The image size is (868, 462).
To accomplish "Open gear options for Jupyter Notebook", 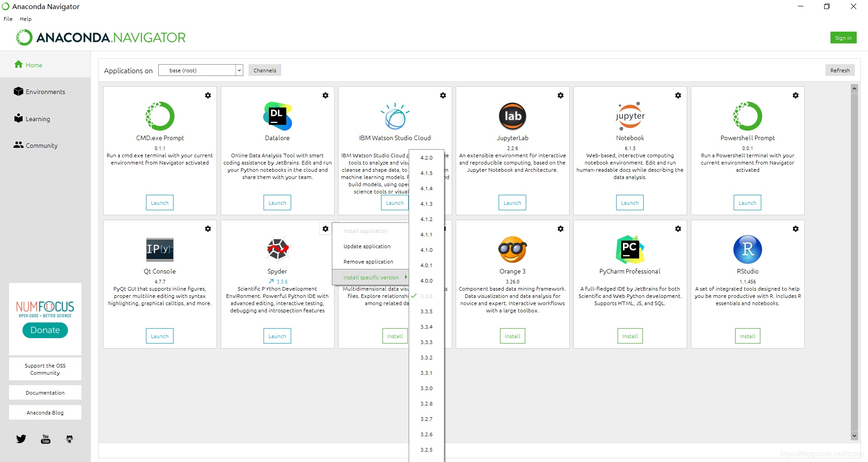I will pyautogui.click(x=678, y=95).
